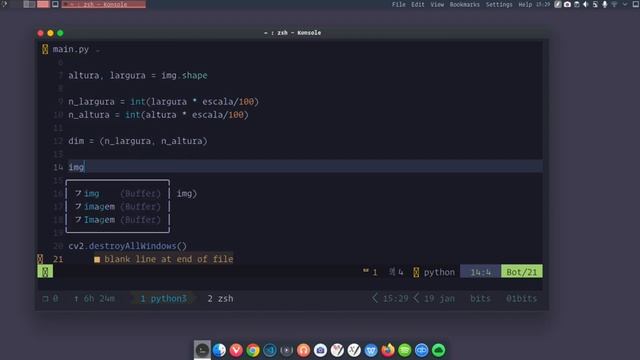This screenshot has height=360, width=640.
Task: Click the 19 jan date in tmux bar
Action: [x=439, y=298]
